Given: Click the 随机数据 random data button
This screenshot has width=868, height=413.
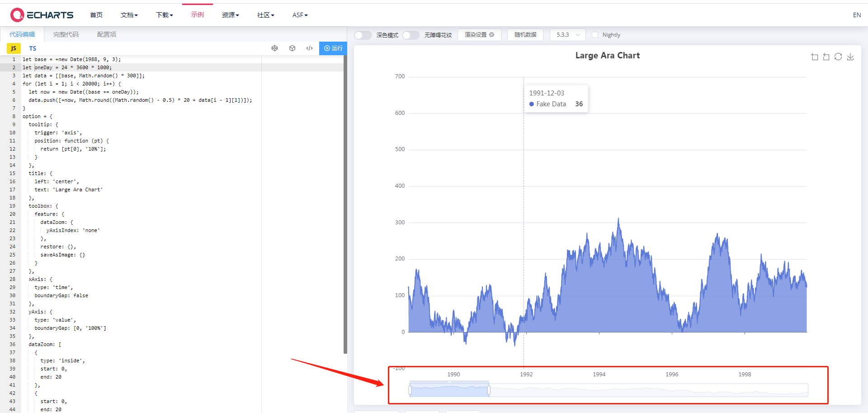Looking at the screenshot, I should click(525, 35).
